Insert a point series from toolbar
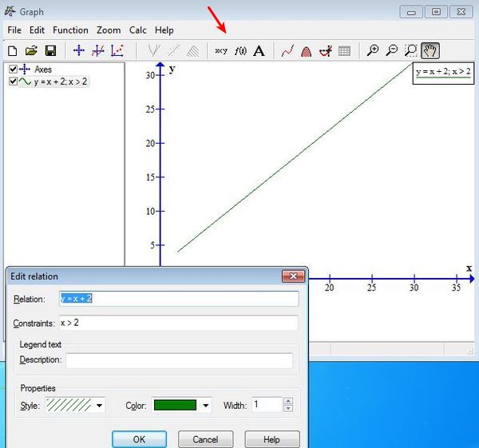 [117, 51]
